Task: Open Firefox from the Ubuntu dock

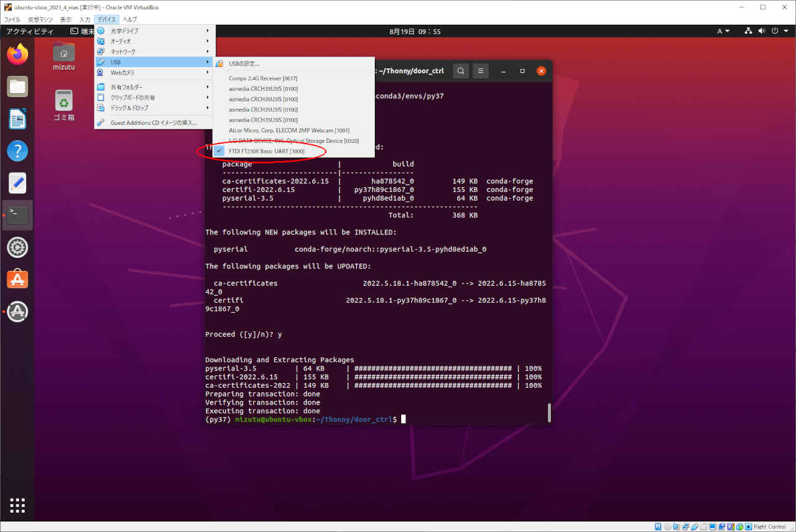Action: click(17, 54)
